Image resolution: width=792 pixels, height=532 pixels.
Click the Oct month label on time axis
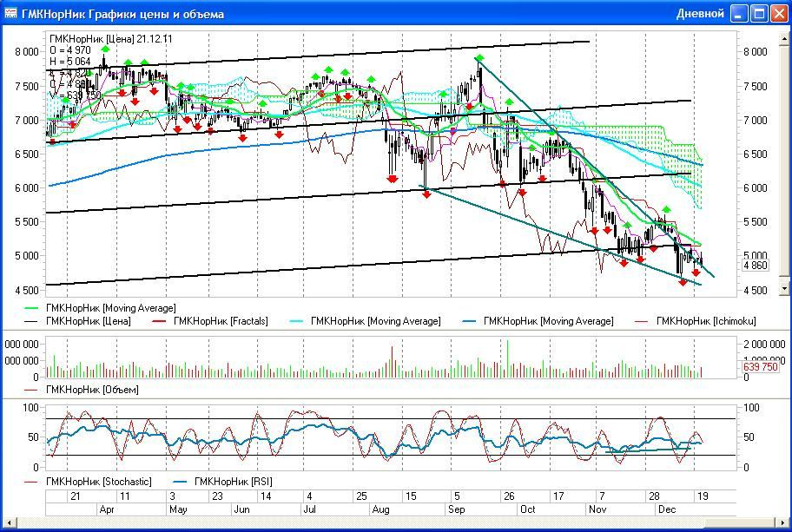coord(527,509)
